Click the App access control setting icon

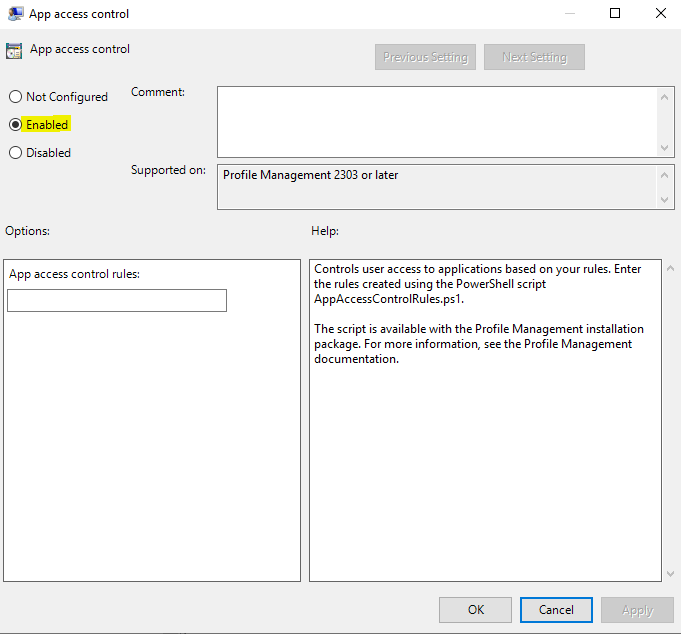[x=15, y=51]
